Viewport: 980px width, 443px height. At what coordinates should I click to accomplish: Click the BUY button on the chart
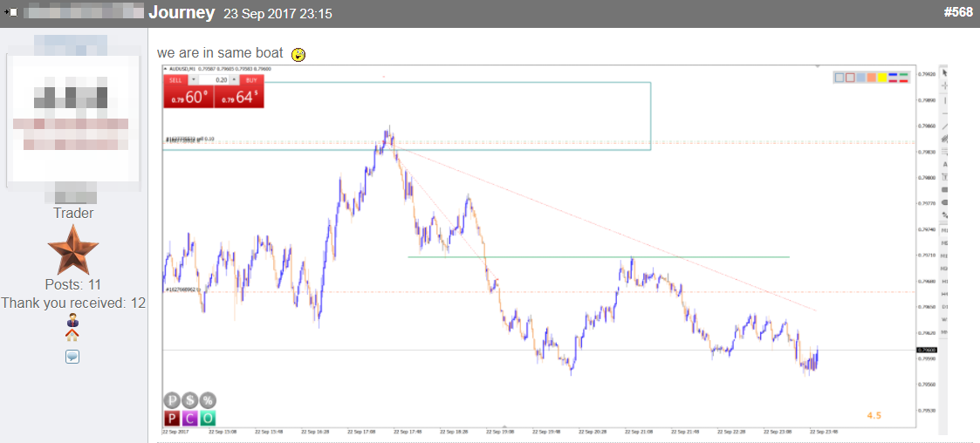point(251,80)
